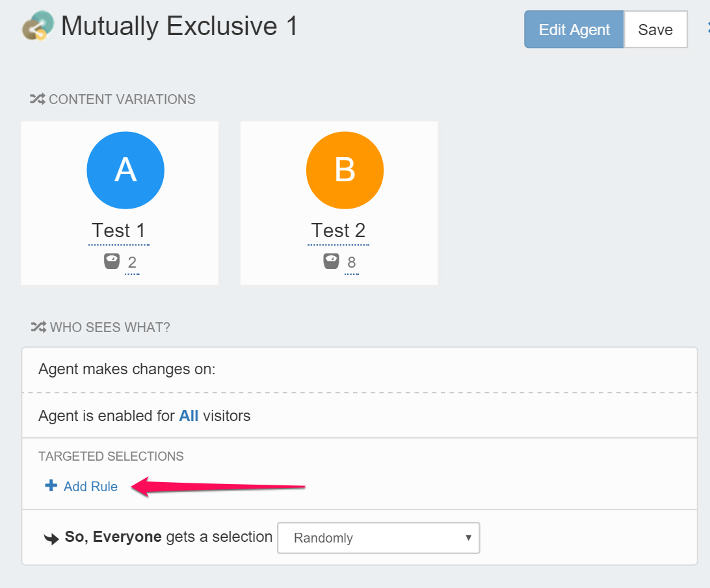
Task: Click the Agent makes changes on text
Action: (127, 369)
